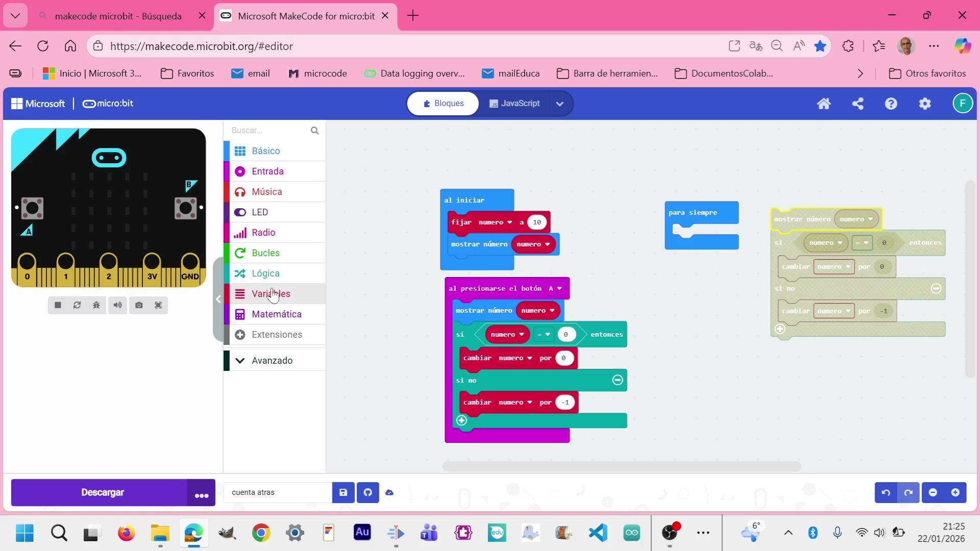The image size is (980, 551).
Task: Click the GitHub repository icon
Action: pyautogui.click(x=367, y=493)
